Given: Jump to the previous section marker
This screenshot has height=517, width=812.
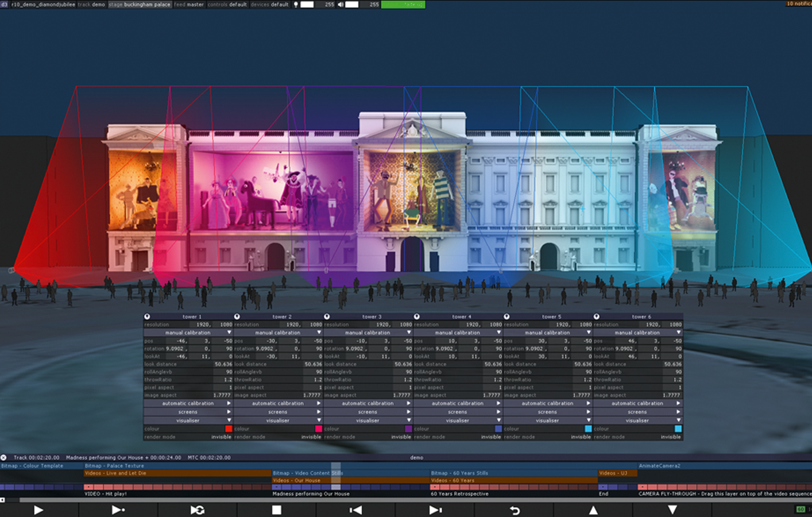Looking at the screenshot, I should click(355, 510).
